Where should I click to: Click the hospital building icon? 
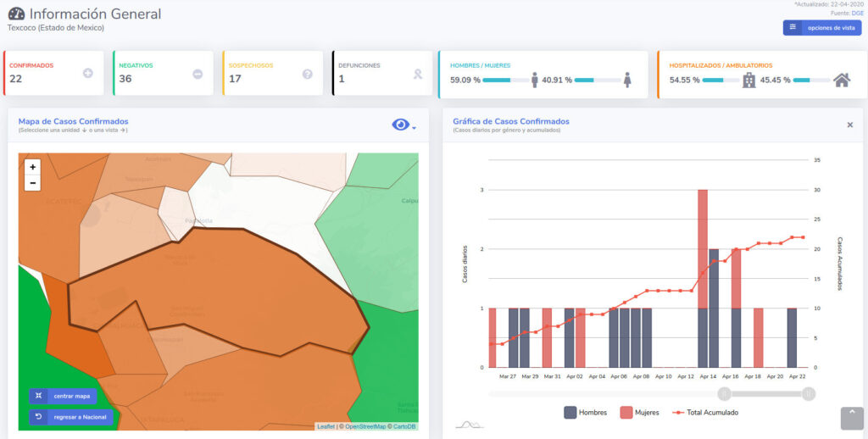coord(748,80)
